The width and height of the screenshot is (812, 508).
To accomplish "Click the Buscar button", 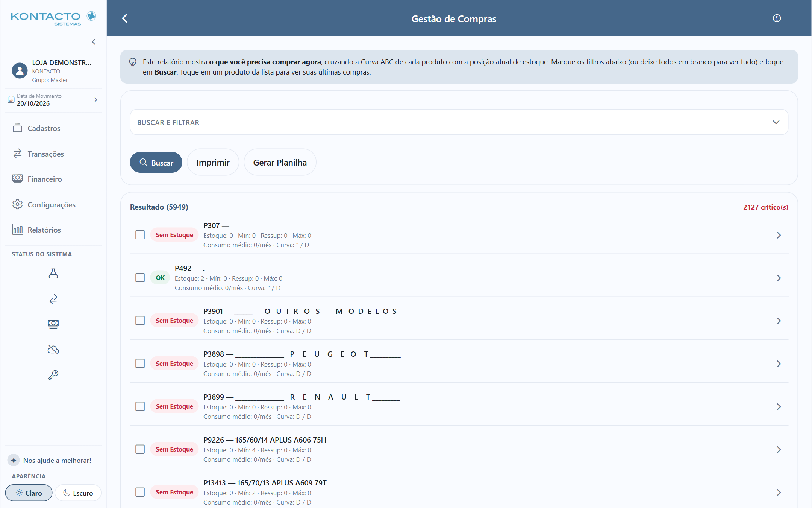I will point(156,163).
